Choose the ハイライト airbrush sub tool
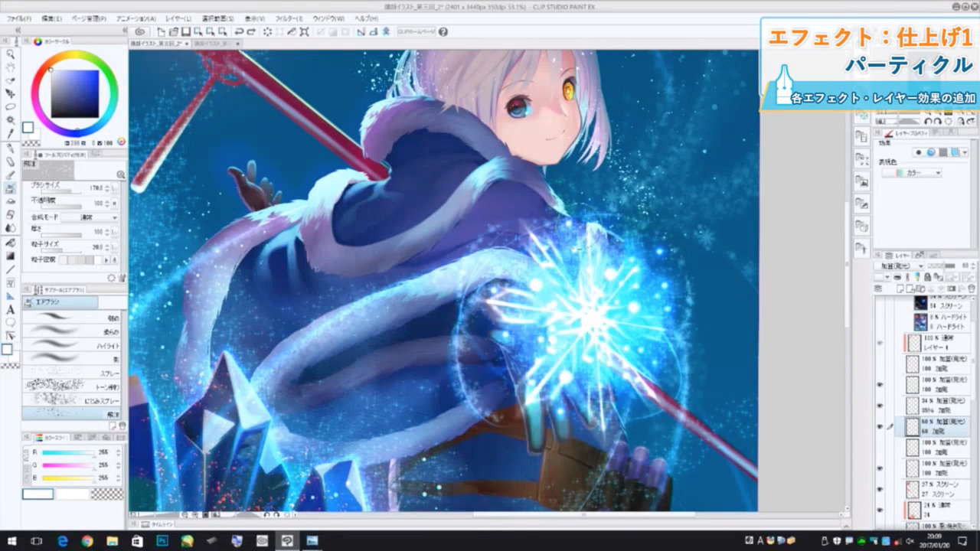 click(71, 346)
